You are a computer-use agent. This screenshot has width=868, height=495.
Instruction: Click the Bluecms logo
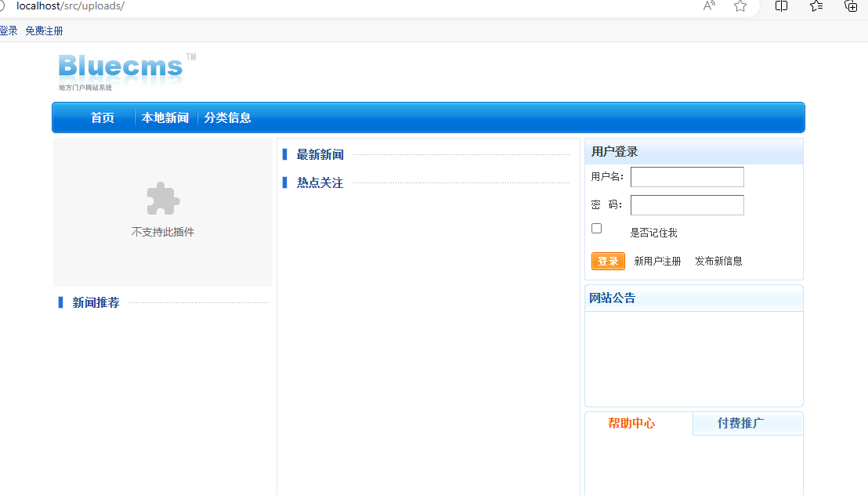tap(127, 72)
